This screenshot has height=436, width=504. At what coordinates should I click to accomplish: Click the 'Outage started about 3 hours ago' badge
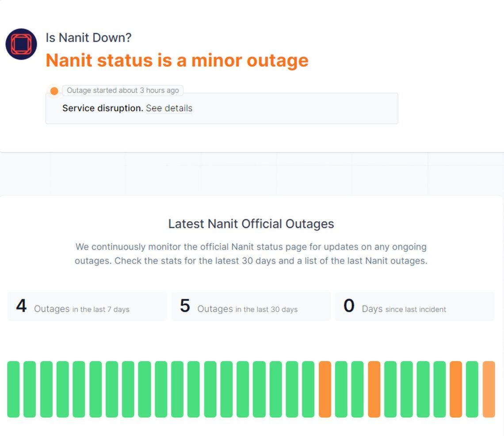pos(123,90)
